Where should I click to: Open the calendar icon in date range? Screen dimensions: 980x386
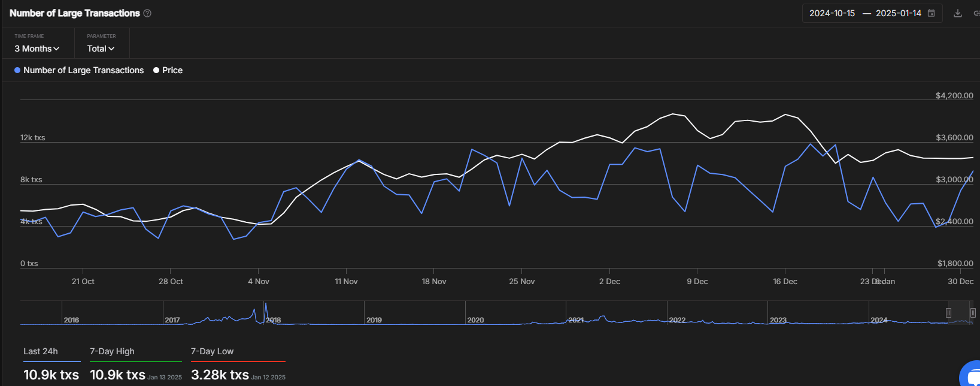tap(931, 13)
